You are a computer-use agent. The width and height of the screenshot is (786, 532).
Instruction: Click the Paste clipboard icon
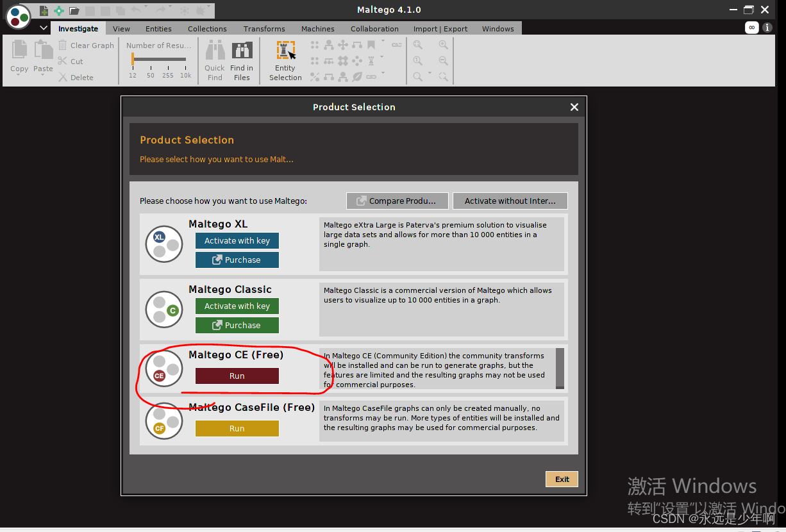(43, 50)
